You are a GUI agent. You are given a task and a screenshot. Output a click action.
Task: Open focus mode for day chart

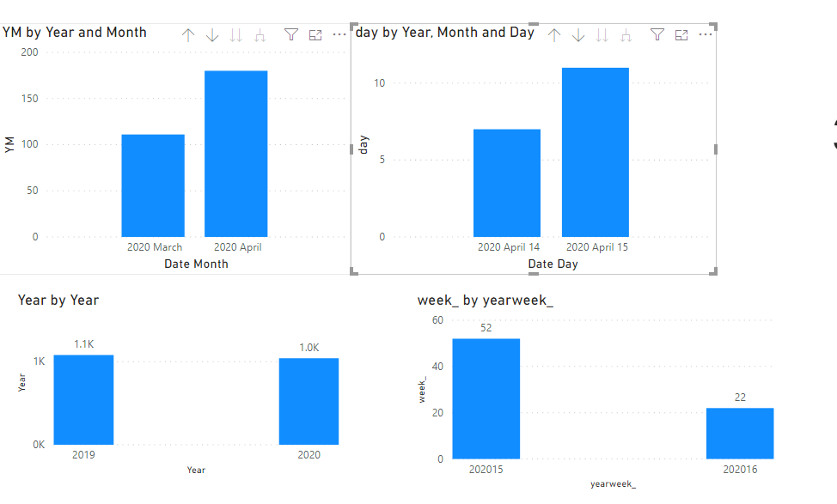(x=681, y=35)
